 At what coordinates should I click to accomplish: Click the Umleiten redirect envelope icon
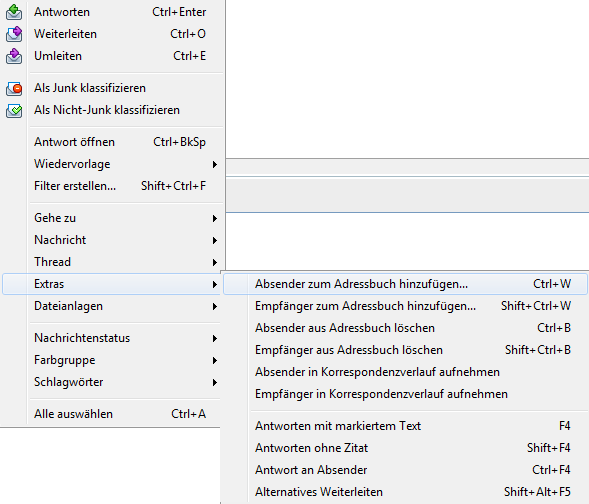[x=14, y=56]
